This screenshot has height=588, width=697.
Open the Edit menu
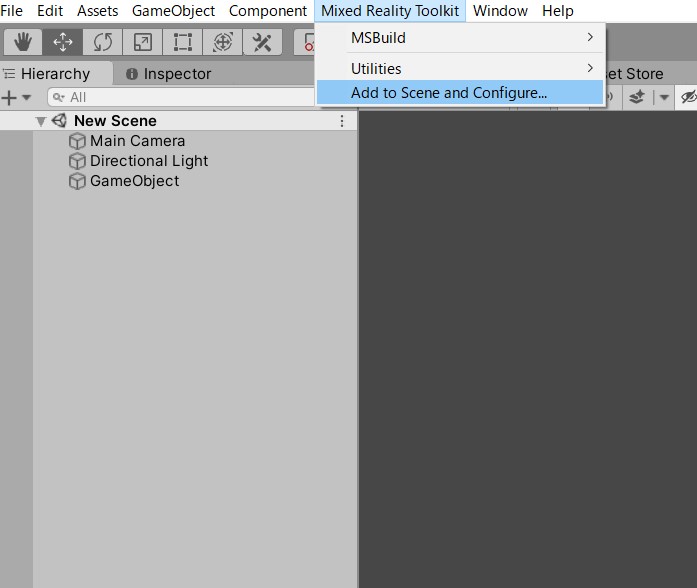[x=50, y=11]
